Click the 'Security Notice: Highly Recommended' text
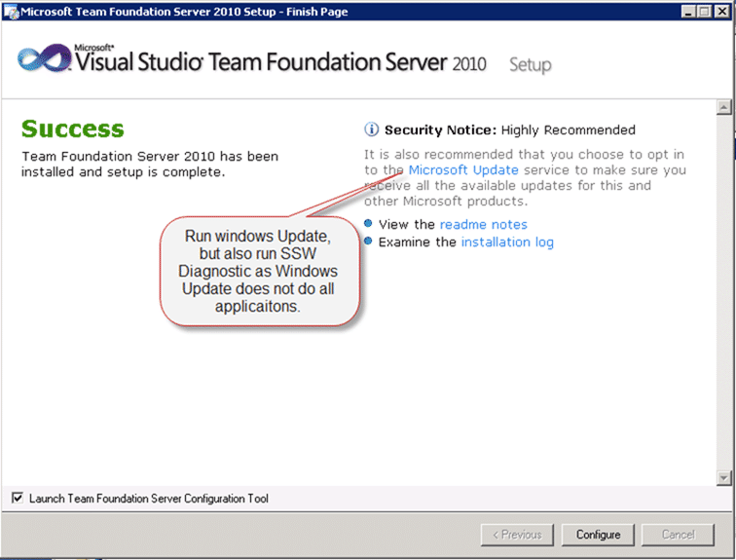 click(510, 131)
